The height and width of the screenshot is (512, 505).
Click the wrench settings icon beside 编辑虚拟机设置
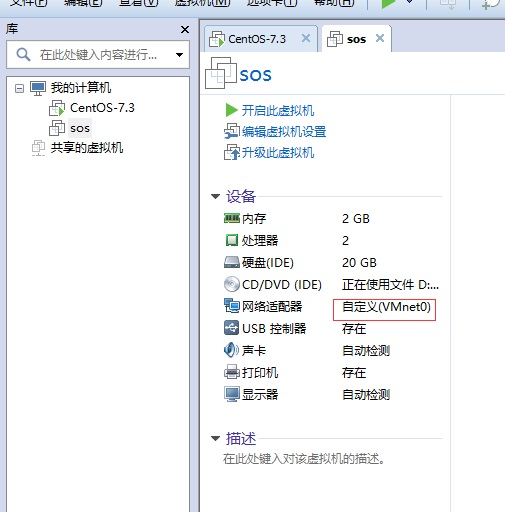coord(232,131)
